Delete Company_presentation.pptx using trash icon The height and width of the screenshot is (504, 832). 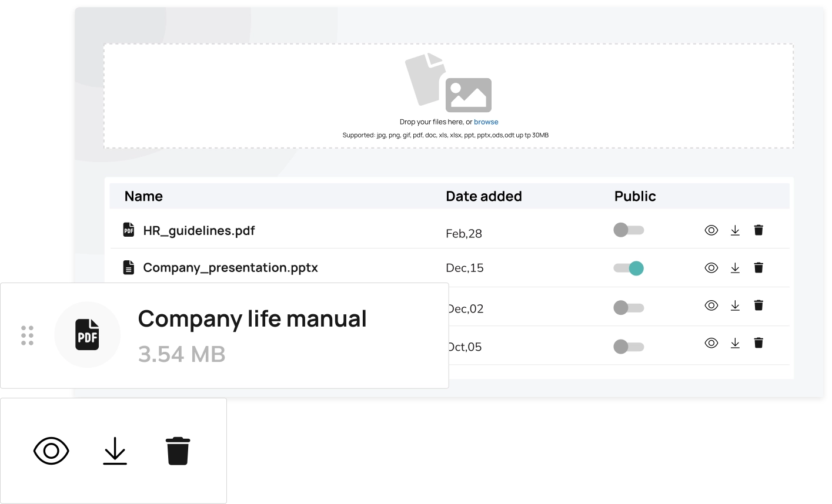point(759,268)
